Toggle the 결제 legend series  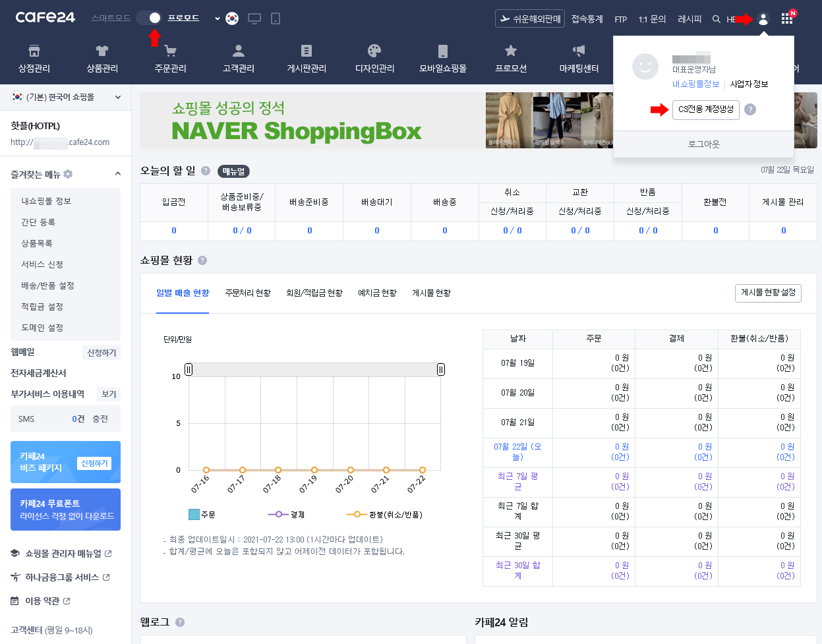pyautogui.click(x=286, y=514)
